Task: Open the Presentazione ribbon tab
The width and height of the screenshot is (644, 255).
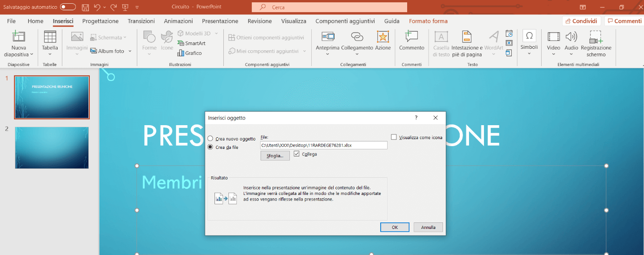Action: pyautogui.click(x=220, y=21)
